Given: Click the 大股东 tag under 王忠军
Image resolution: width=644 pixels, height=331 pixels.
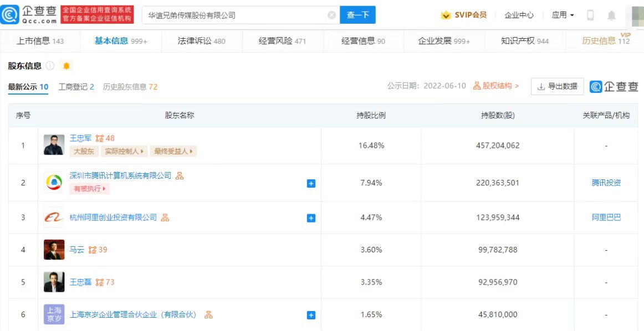Looking at the screenshot, I should click(x=84, y=151).
